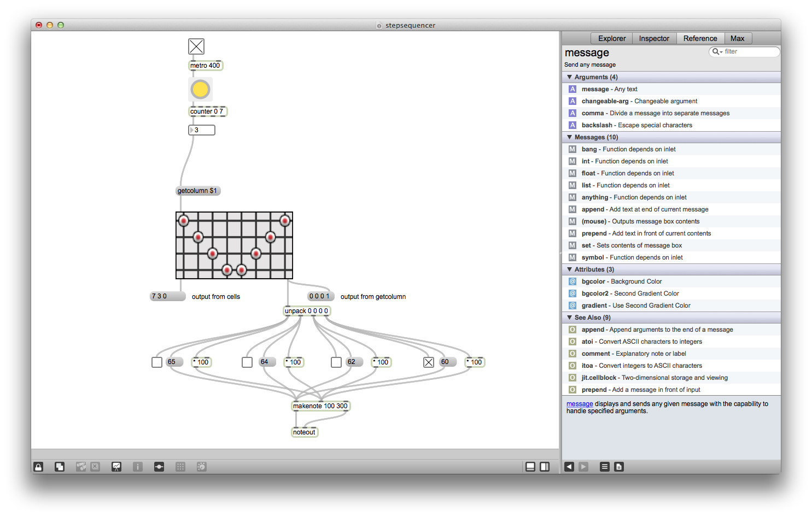The image size is (812, 517).
Task: Click the message hyperlink in the description text
Action: pyautogui.click(x=579, y=403)
